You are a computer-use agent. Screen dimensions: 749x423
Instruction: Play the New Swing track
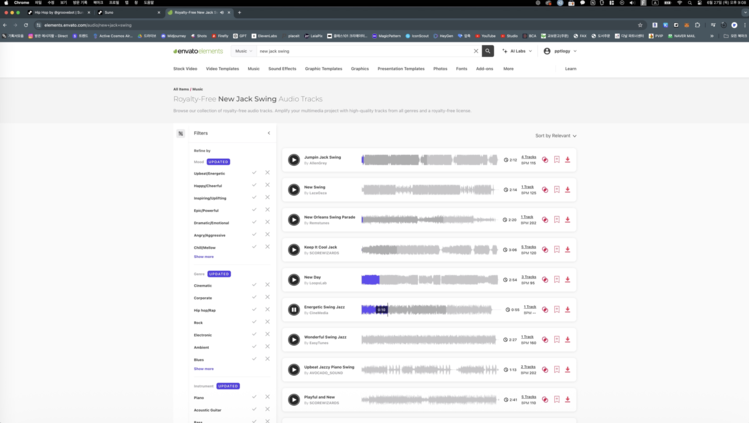point(294,190)
